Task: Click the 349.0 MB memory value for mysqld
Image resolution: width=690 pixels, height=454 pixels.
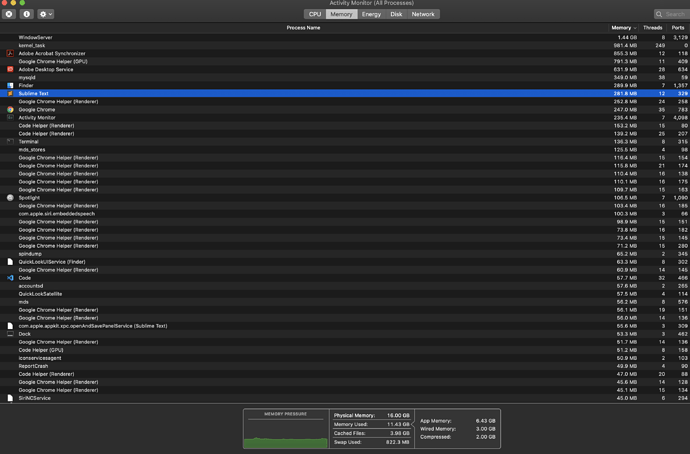Action: tap(625, 77)
